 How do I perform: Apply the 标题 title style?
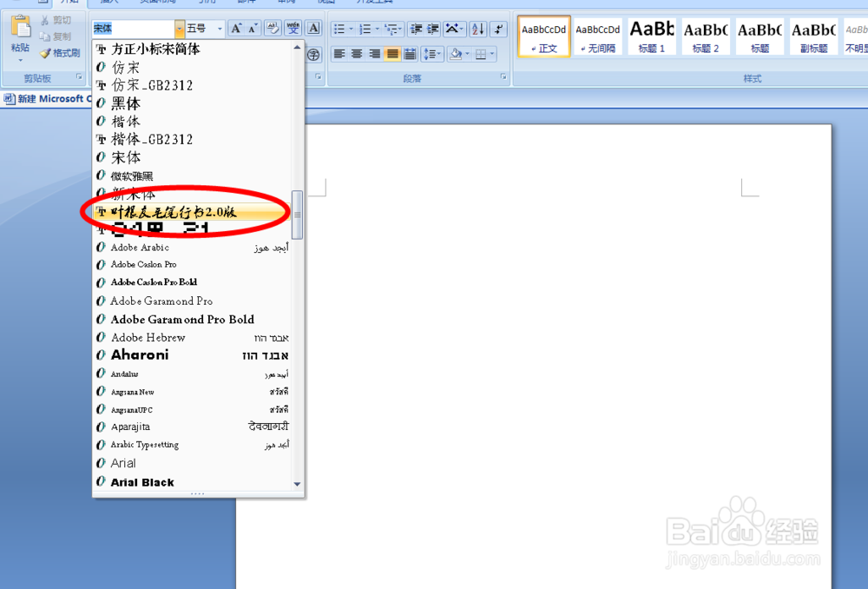[759, 36]
